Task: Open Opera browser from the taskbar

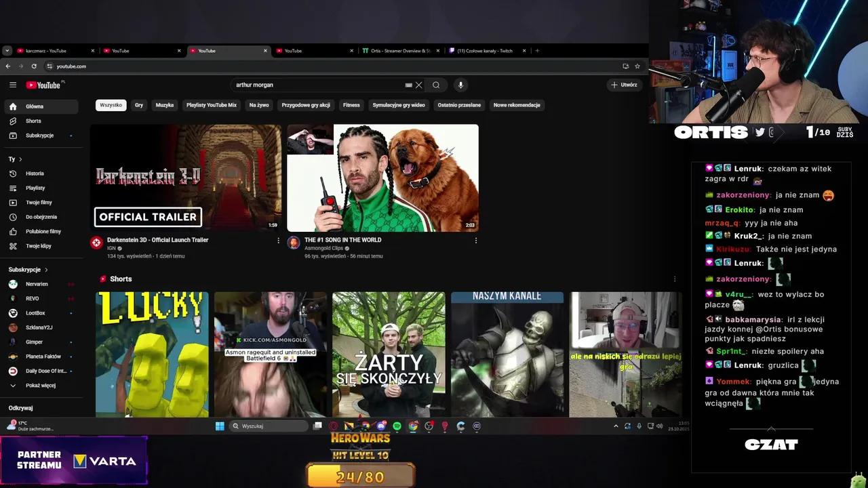Action: tap(334, 426)
